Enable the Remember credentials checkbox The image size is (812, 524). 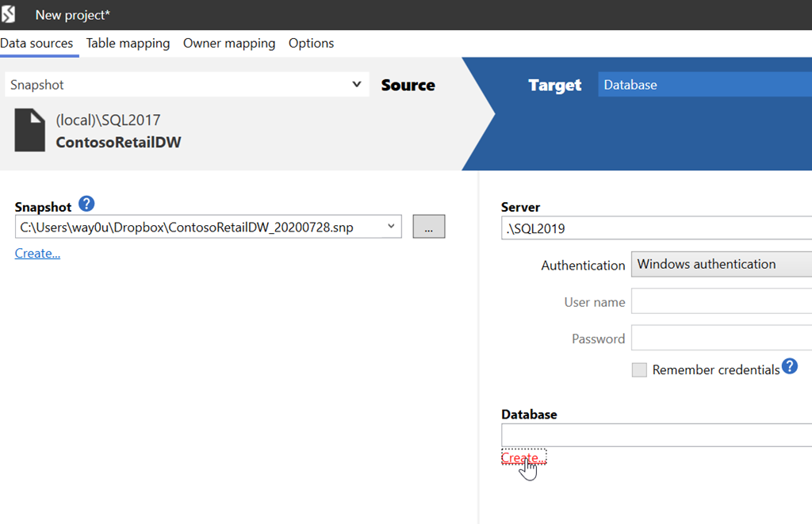point(639,370)
